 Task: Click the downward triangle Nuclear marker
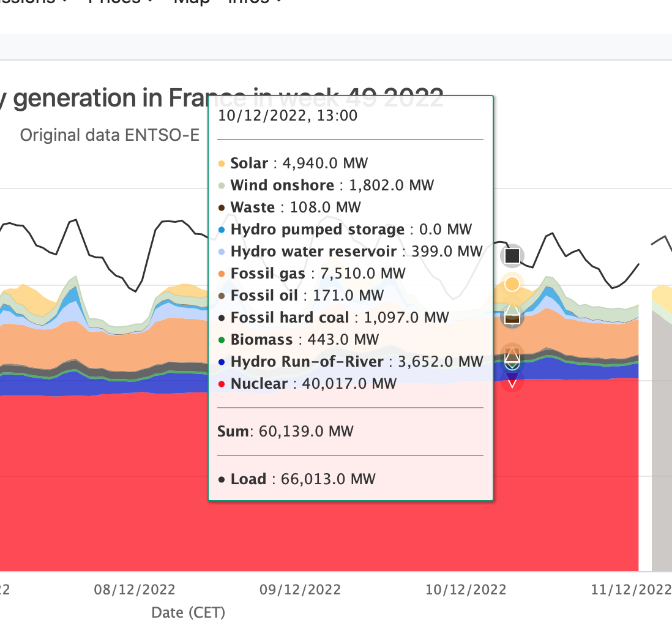(x=512, y=382)
